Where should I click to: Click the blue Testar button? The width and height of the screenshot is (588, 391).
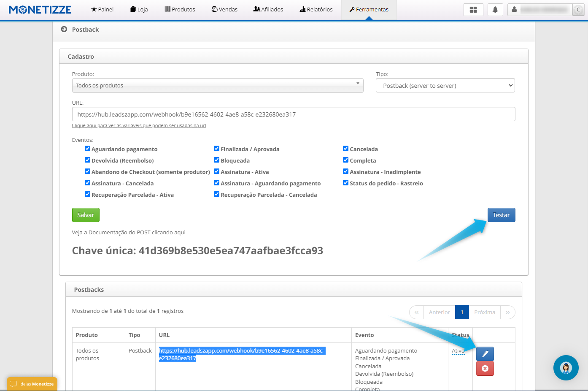click(x=501, y=215)
